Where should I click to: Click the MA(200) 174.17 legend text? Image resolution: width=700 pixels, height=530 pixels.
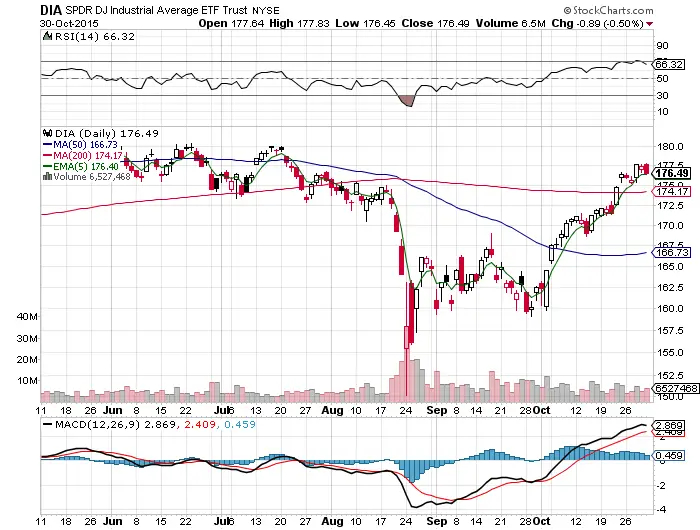point(88,155)
